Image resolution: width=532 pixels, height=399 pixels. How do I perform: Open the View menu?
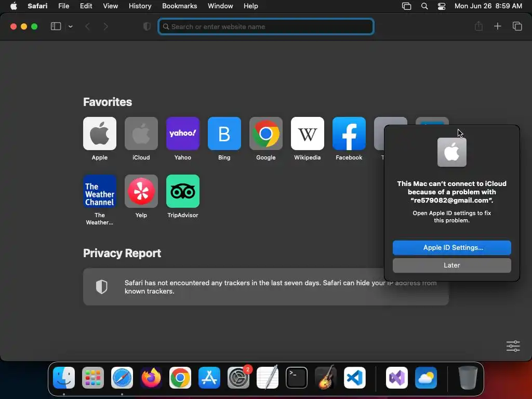[110, 6]
